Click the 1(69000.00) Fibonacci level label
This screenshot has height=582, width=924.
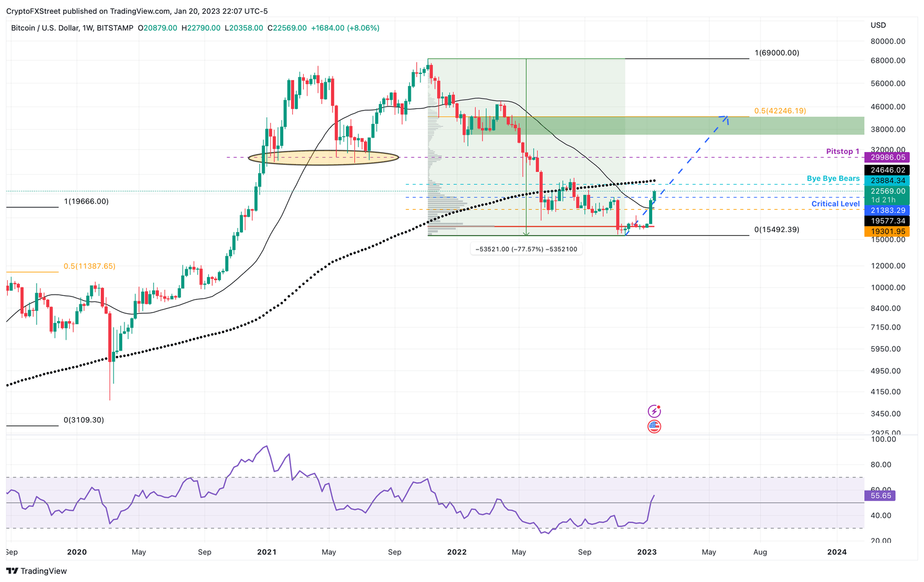point(777,52)
